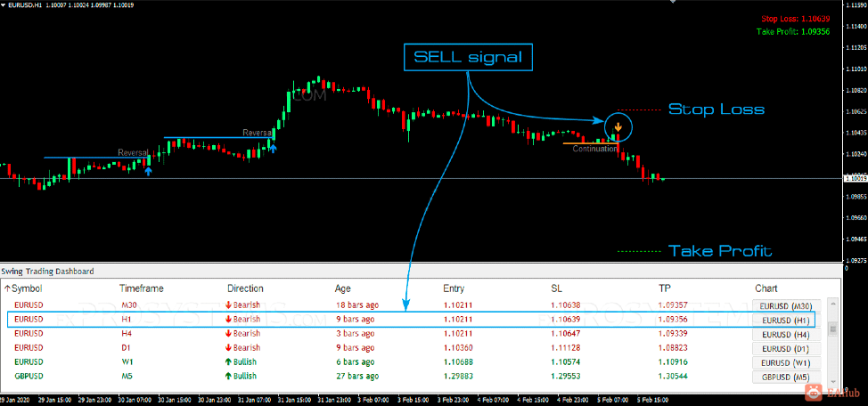Click entry value 1.10360 in D1 row
The width and height of the screenshot is (868, 406).
tap(458, 348)
